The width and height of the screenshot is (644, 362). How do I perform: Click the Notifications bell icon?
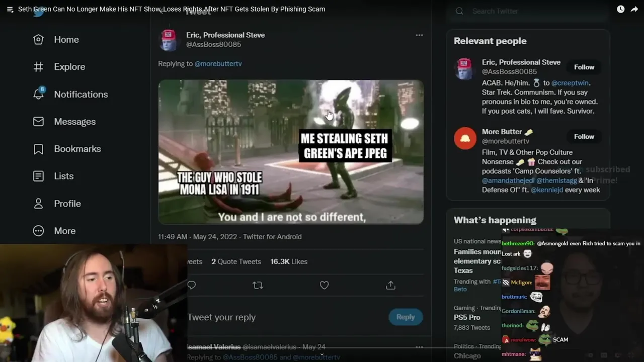point(38,94)
